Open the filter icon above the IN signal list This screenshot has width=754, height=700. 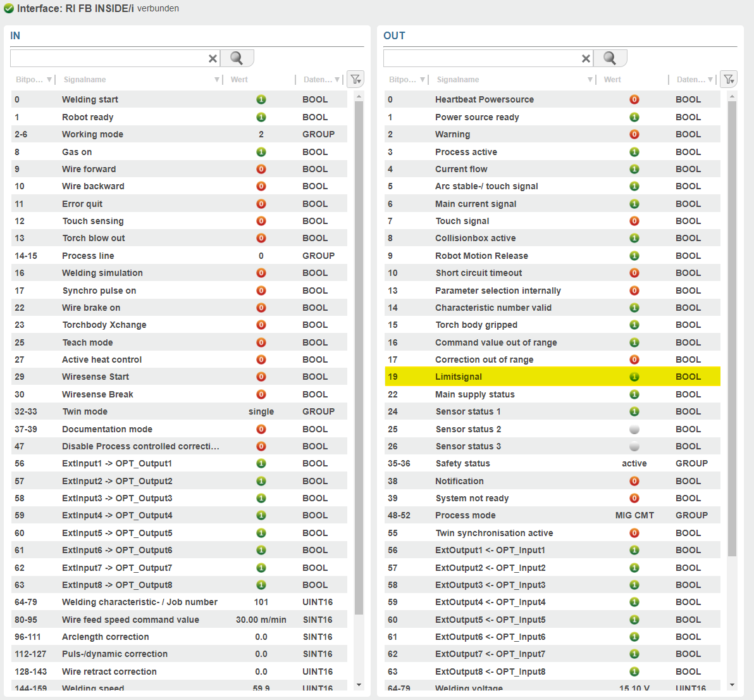(355, 78)
